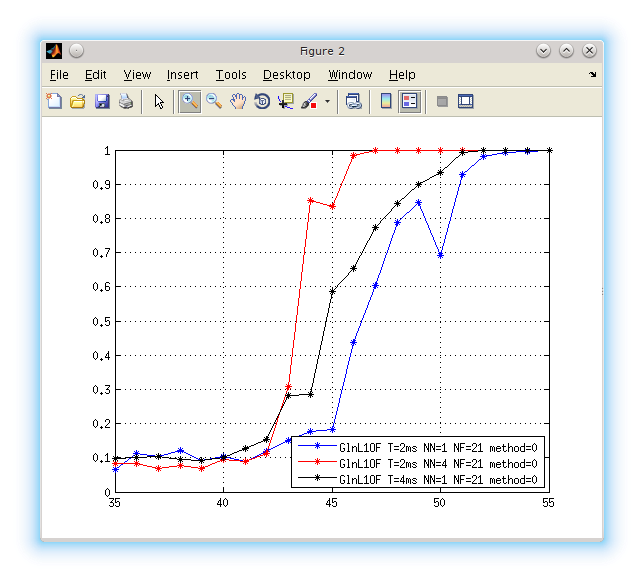644x582 pixels.
Task: Select the Edit Plot arrow tool
Action: 159,101
